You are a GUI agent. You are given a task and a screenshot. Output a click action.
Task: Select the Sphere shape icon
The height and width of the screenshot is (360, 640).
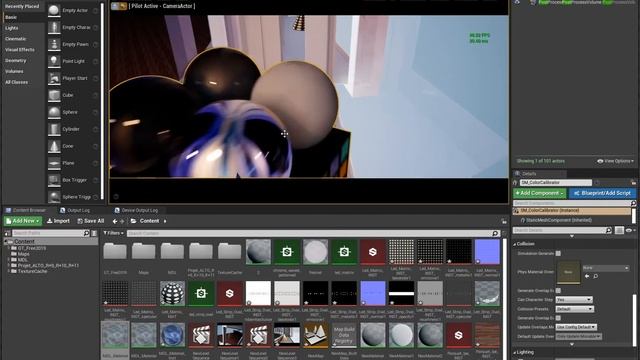pyautogui.click(x=54, y=112)
